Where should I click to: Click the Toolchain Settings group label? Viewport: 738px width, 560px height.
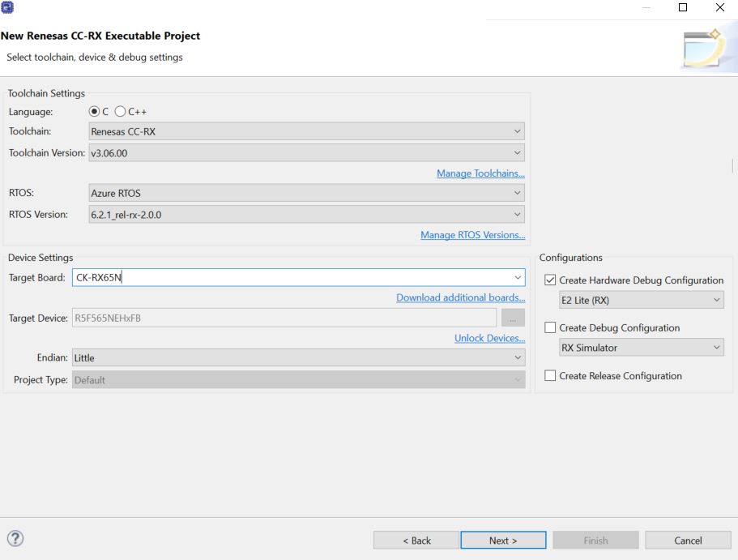(46, 93)
